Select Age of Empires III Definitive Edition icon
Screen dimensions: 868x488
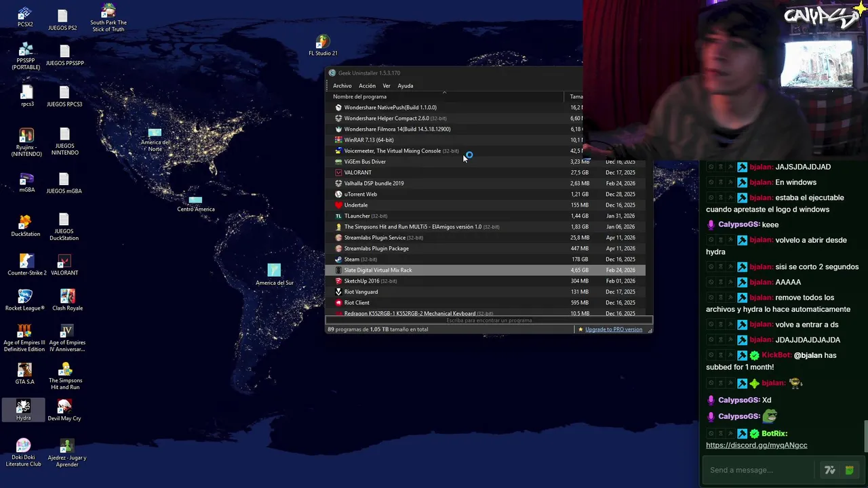point(24,338)
